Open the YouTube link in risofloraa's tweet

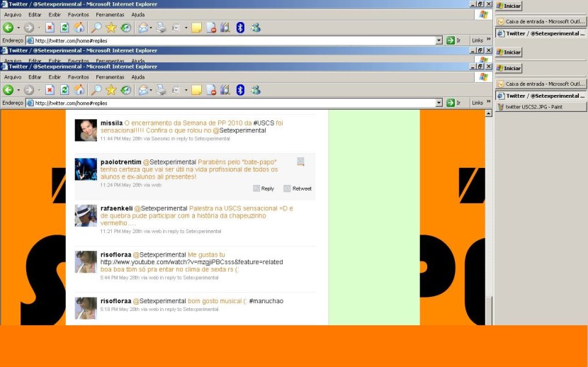[x=191, y=262]
